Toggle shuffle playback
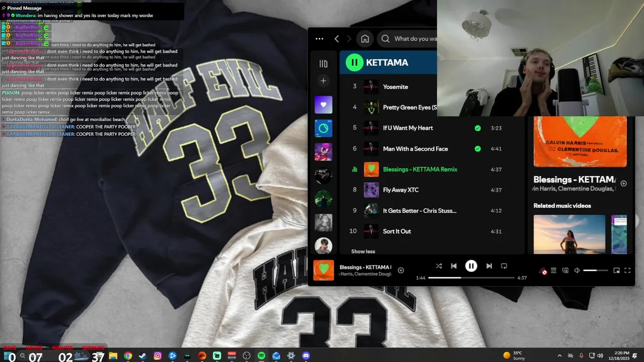 tap(439, 266)
